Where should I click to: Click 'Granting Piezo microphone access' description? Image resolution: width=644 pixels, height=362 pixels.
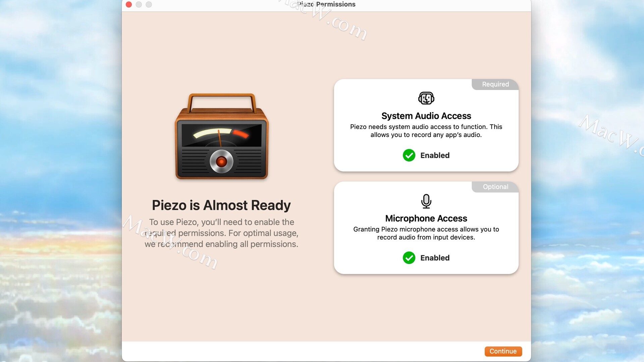pos(426,233)
